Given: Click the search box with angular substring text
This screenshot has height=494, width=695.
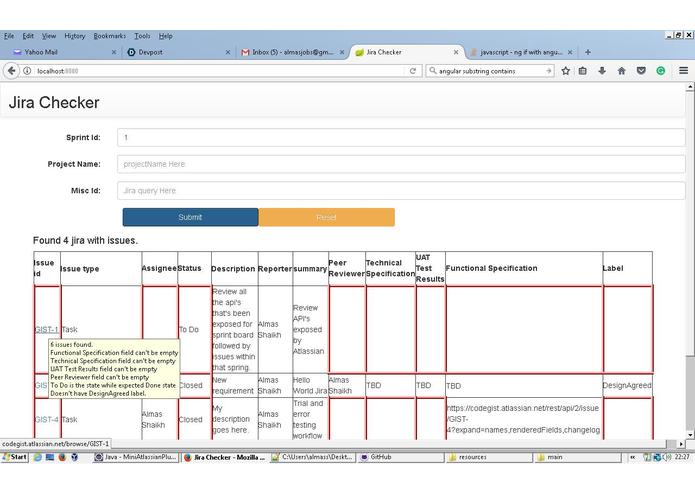Looking at the screenshot, I should point(488,71).
